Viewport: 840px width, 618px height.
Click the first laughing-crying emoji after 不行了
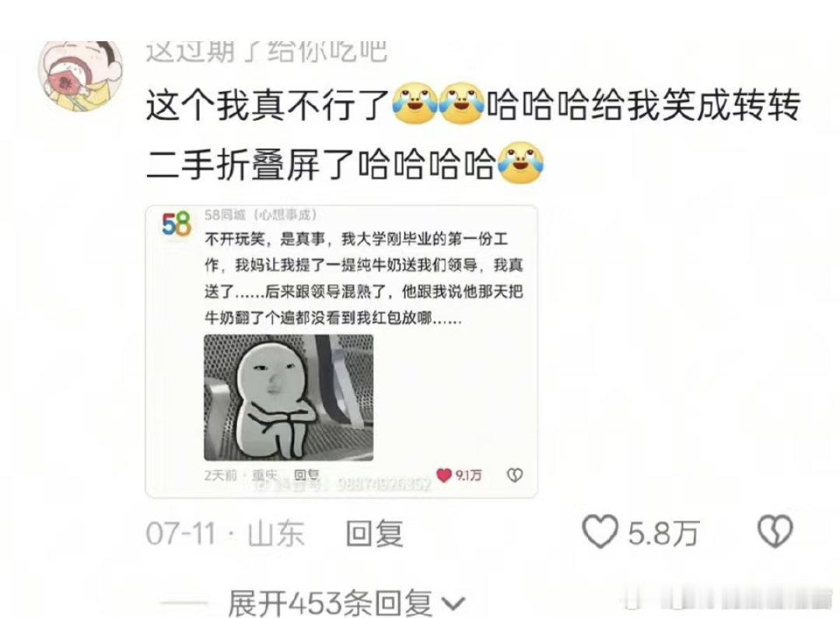[415, 104]
